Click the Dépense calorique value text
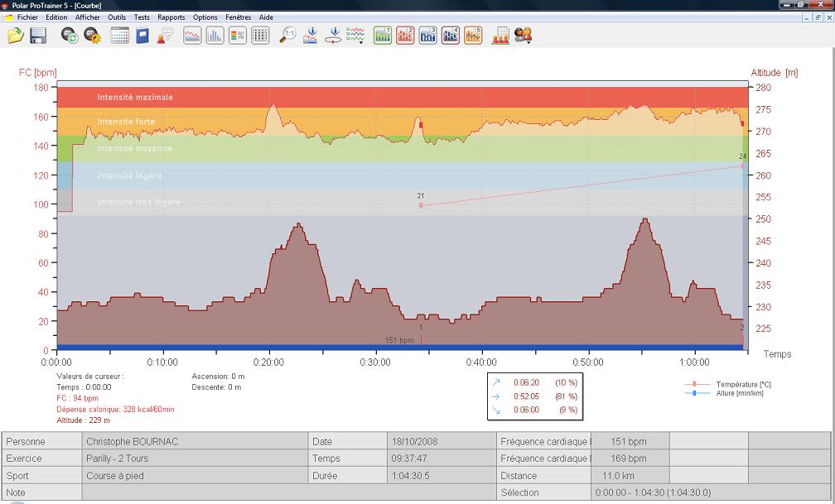835x504 pixels. coord(116,410)
